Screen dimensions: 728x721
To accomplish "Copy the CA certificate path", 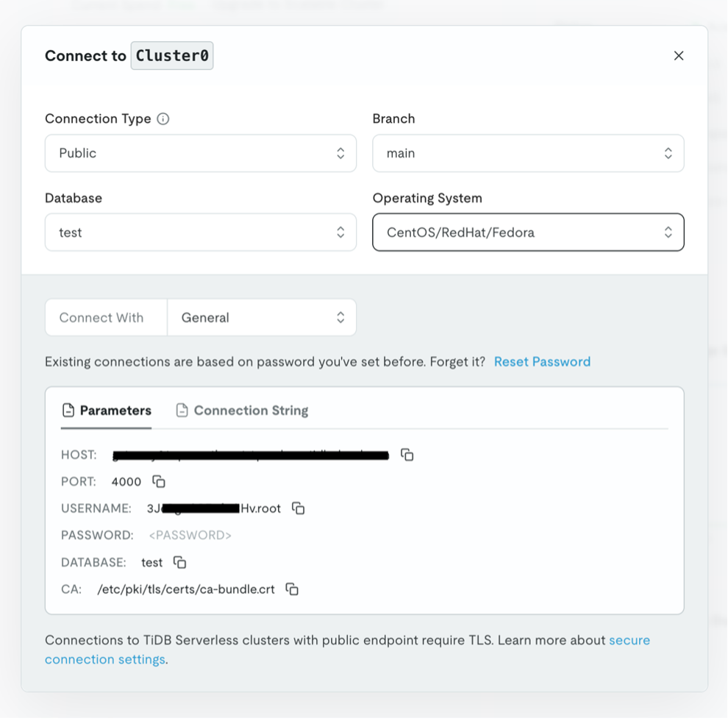I will point(292,589).
